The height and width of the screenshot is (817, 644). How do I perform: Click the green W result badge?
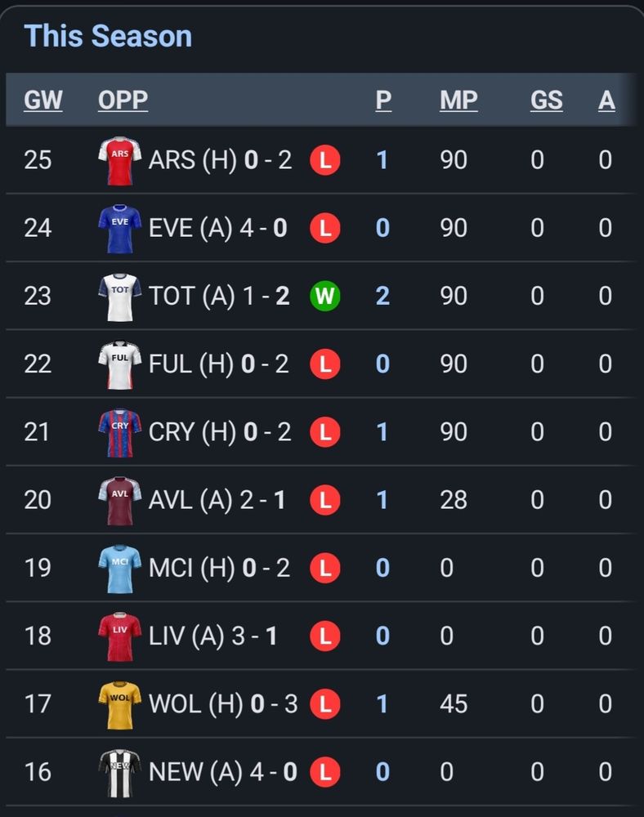pos(325,296)
